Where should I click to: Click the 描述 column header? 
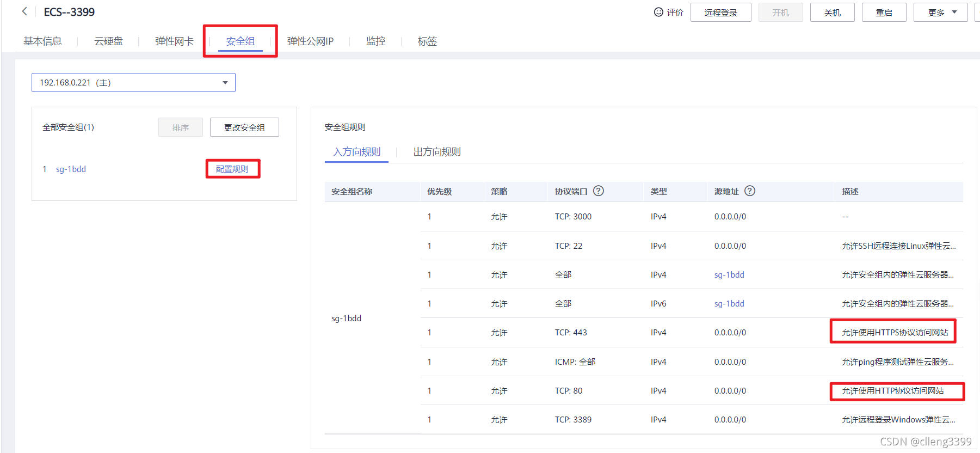850,192
